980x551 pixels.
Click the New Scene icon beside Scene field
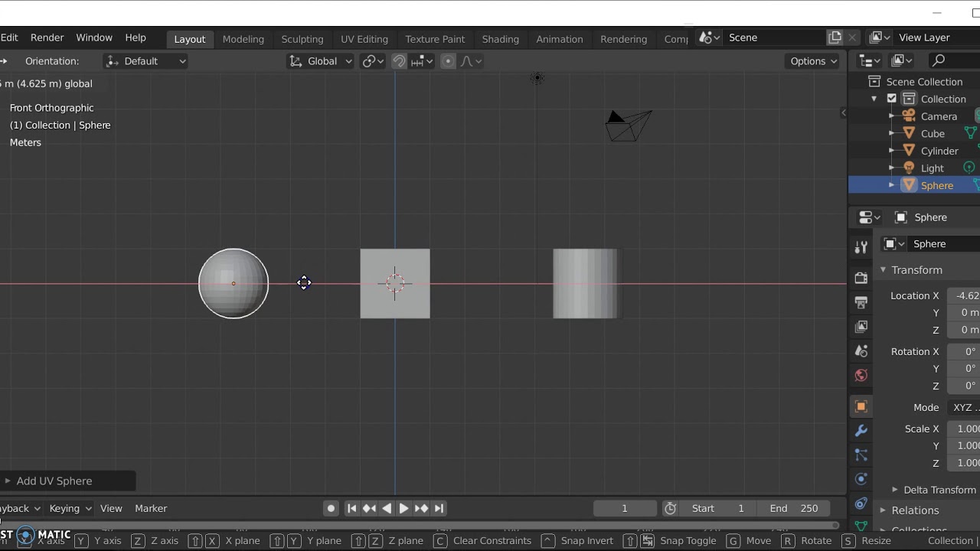tap(835, 37)
